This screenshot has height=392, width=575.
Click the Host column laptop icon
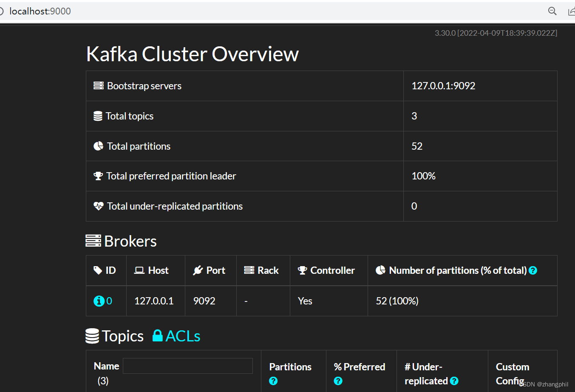(x=139, y=270)
